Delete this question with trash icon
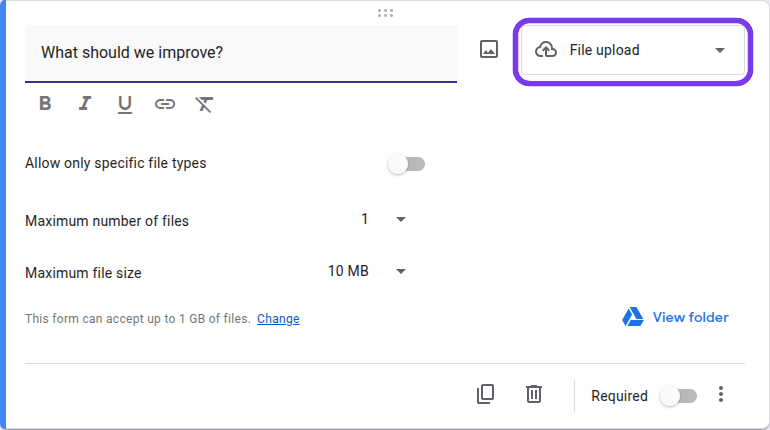This screenshot has width=770, height=430. click(534, 394)
